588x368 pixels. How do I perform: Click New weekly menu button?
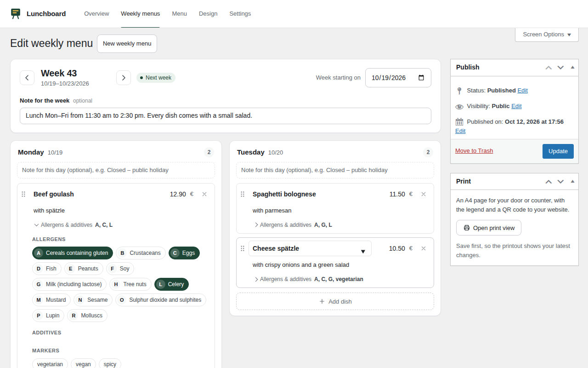[127, 44]
